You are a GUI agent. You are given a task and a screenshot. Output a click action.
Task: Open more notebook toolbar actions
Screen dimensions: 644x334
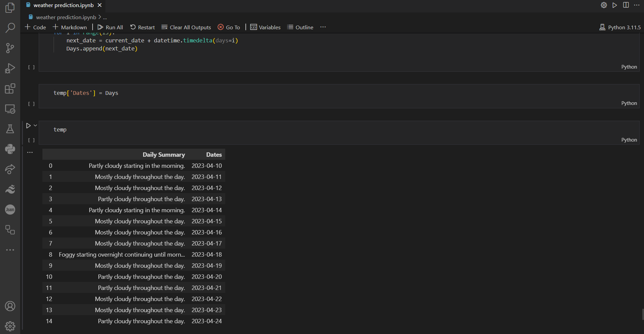[323, 27]
